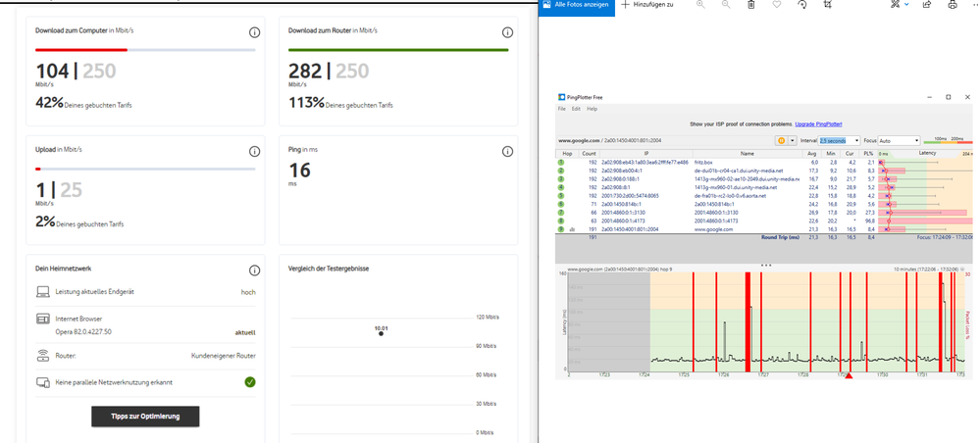Click the Latency column header

point(927,153)
